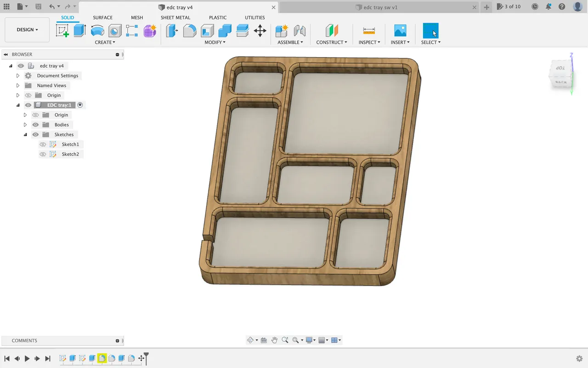Viewport: 588px width, 368px height.
Task: Select the highlighted fillet feature in the timeline
Action: [x=102, y=358]
